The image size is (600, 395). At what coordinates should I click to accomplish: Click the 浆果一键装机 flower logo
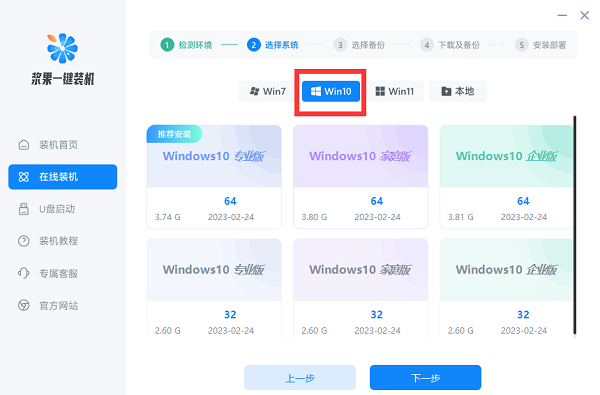(62, 48)
